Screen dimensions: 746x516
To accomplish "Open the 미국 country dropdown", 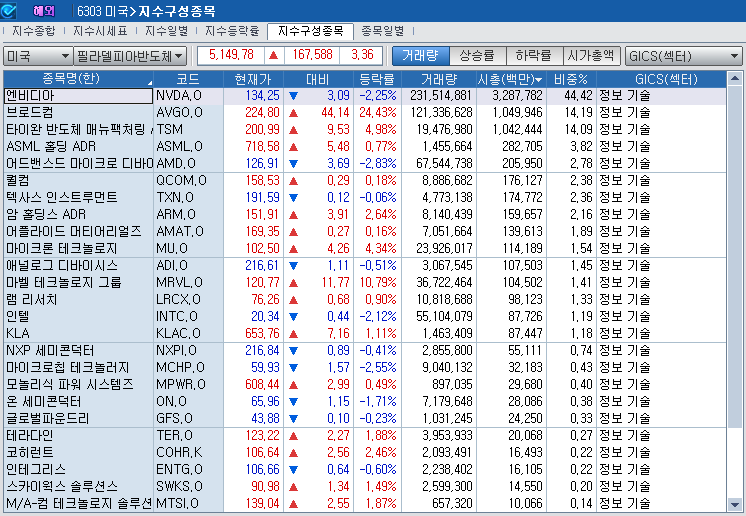I will 38,56.
